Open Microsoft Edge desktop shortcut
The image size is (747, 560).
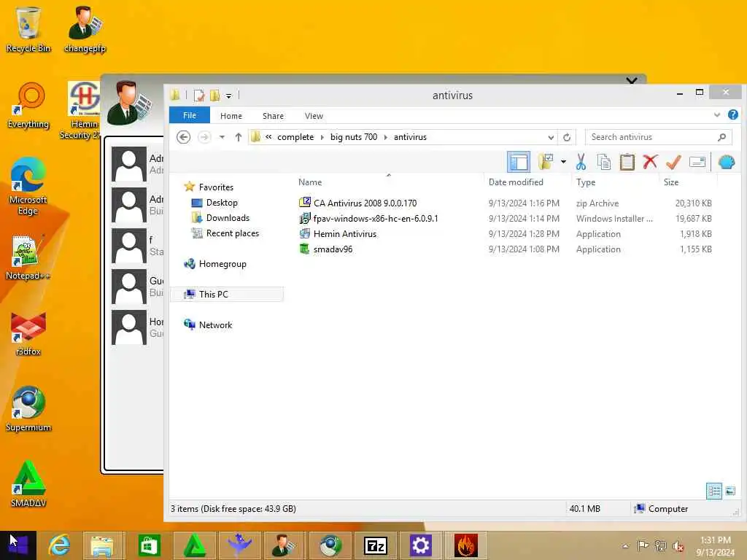click(28, 187)
